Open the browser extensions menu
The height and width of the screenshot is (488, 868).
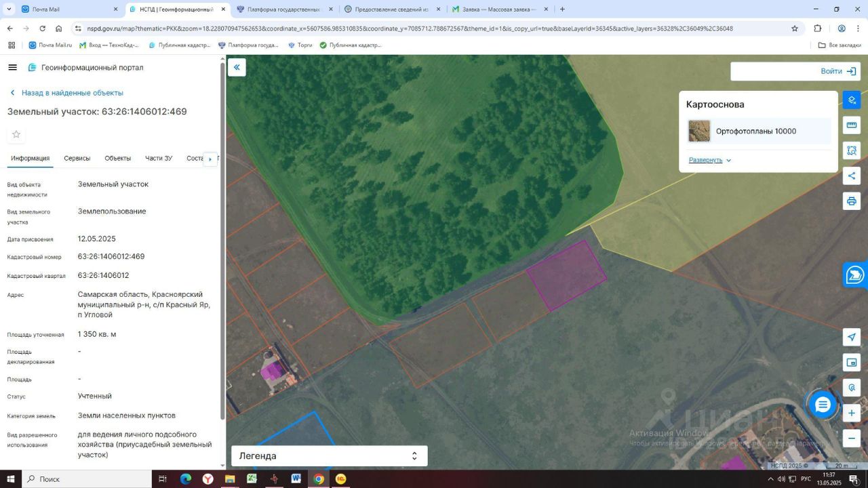(x=818, y=28)
